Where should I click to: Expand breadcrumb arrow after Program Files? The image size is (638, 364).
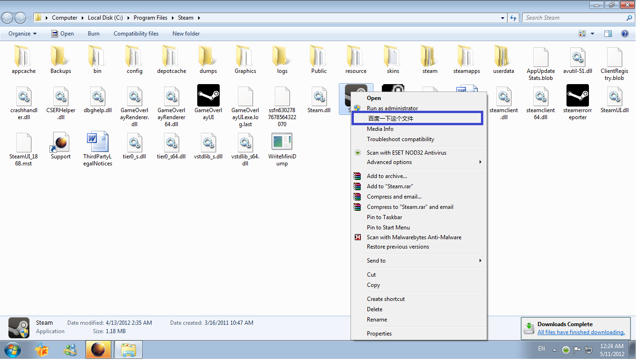tap(172, 18)
